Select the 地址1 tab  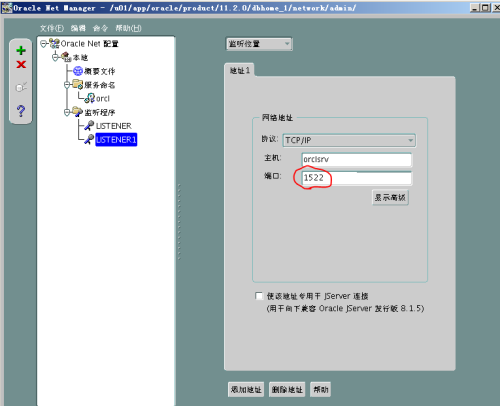240,70
